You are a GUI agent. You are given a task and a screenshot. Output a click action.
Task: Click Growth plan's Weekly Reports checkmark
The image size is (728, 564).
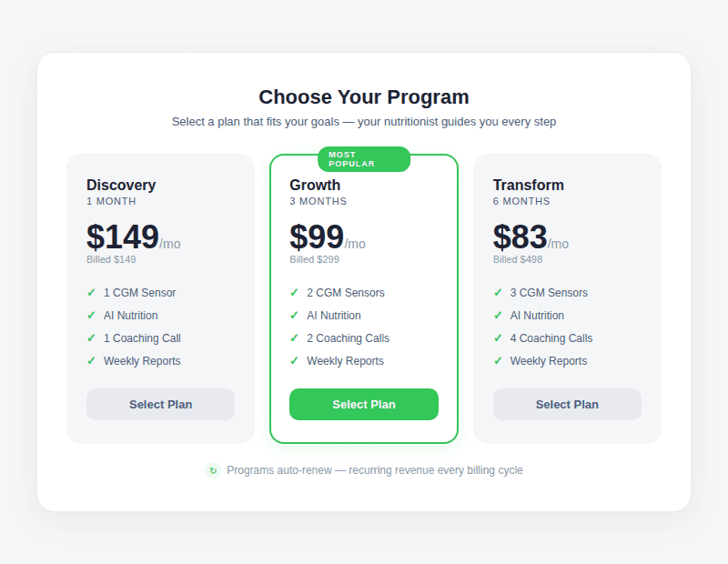point(294,360)
